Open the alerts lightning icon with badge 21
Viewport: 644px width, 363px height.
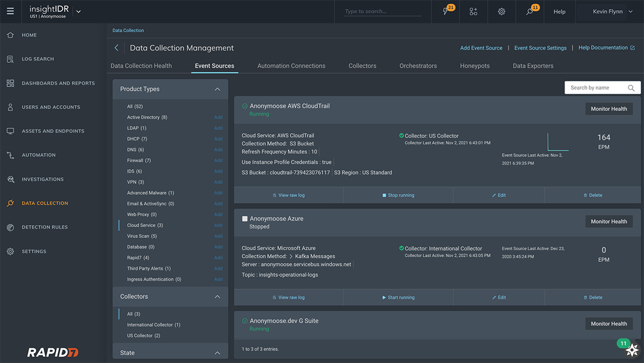pyautogui.click(x=447, y=11)
